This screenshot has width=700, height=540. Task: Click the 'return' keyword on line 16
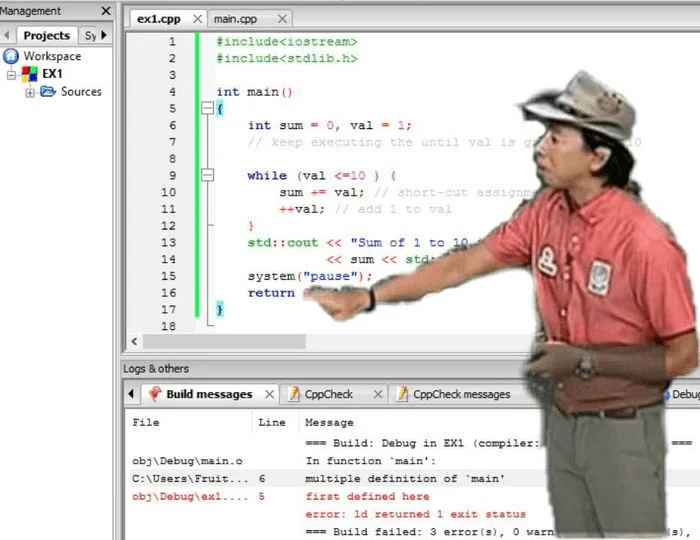[271, 293]
